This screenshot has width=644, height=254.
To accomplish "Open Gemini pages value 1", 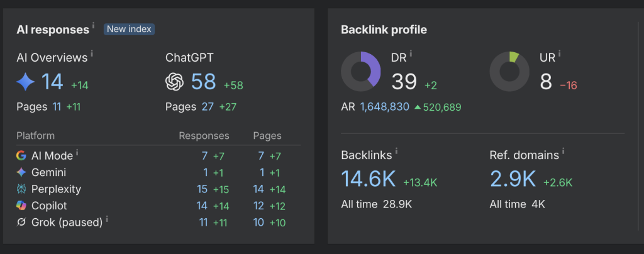I will tap(262, 172).
